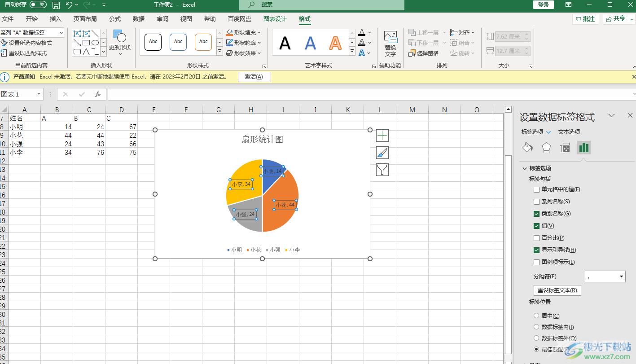Viewport: 636px width, 364px height.
Task: Click the Save icon in the title bar
Action: [x=56, y=5]
